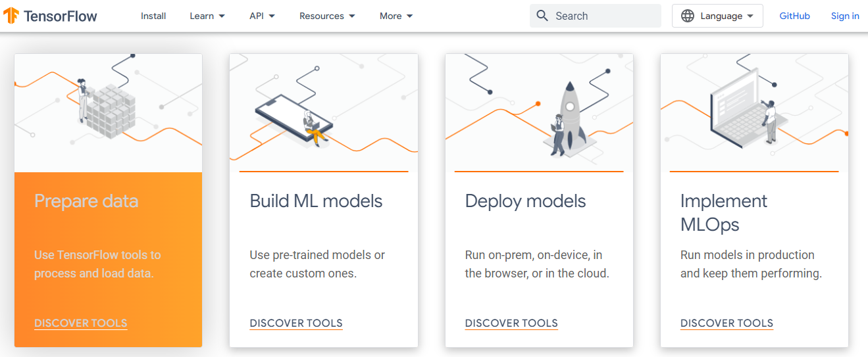Go to the Install page
This screenshot has width=868, height=357.
tap(153, 16)
